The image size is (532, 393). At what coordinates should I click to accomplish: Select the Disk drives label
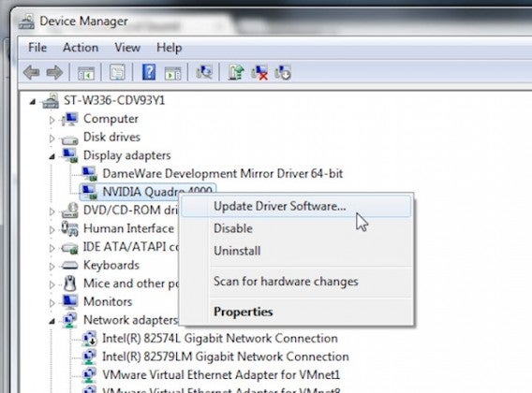click(x=111, y=137)
